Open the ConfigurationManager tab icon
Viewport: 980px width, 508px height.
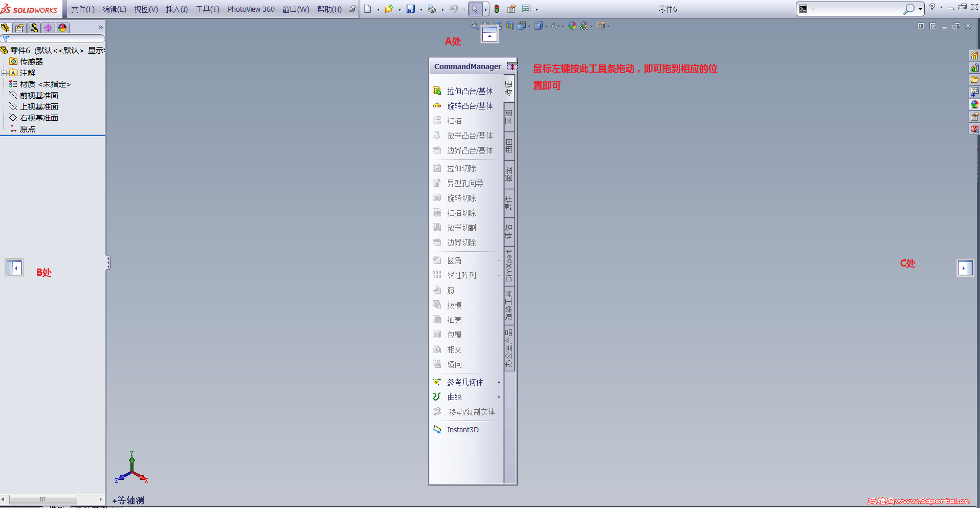[34, 28]
